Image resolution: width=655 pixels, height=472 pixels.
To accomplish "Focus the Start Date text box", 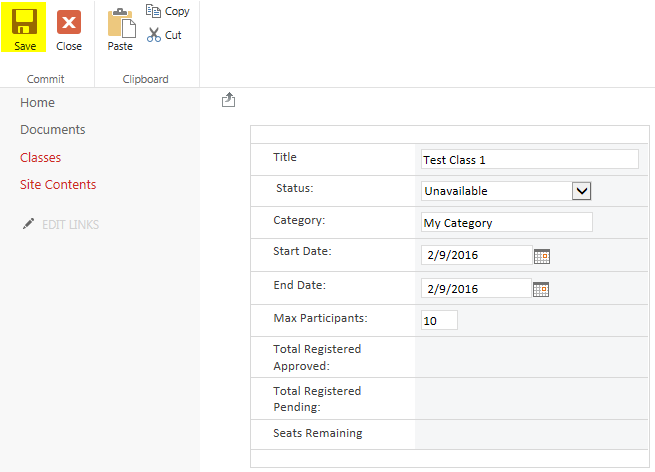I will pos(475,255).
